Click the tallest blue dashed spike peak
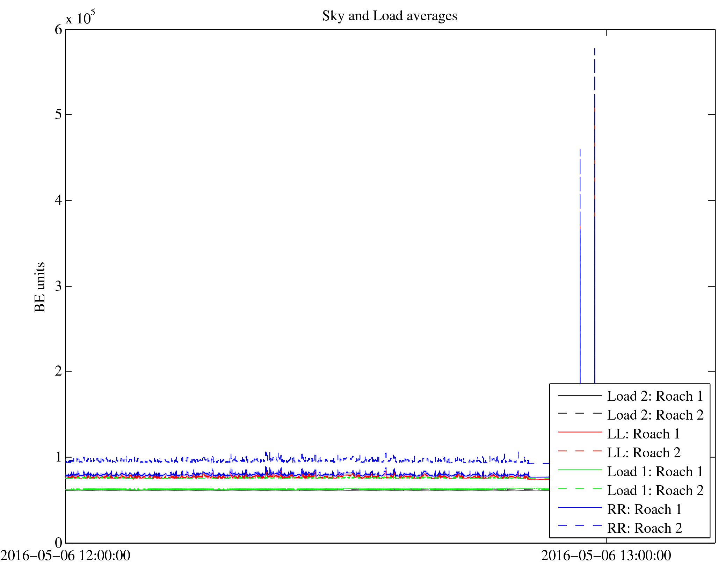The width and height of the screenshot is (725, 588). [x=595, y=49]
